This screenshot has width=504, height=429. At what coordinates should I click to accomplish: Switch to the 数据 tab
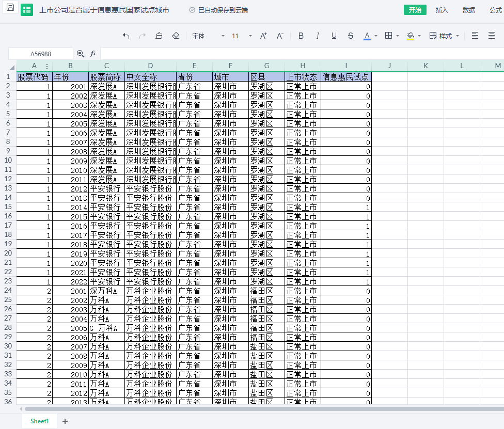(469, 10)
